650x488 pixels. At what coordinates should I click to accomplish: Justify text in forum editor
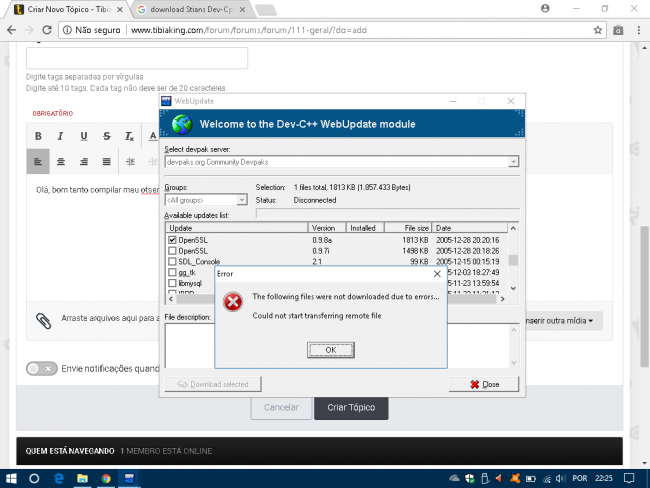(107, 161)
